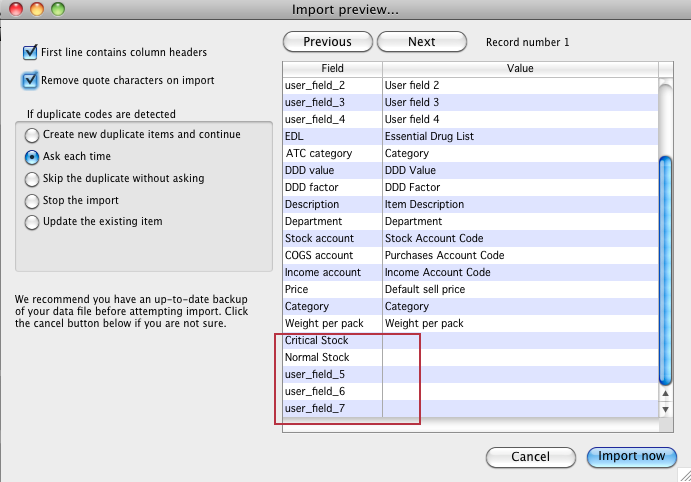691x482 pixels.
Task: Click the blue vertical scrollbar thumb
Action: tap(665, 271)
